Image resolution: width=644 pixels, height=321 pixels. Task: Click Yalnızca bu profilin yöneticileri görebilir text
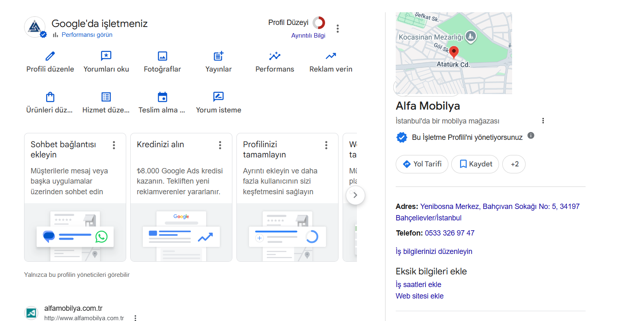[77, 275]
